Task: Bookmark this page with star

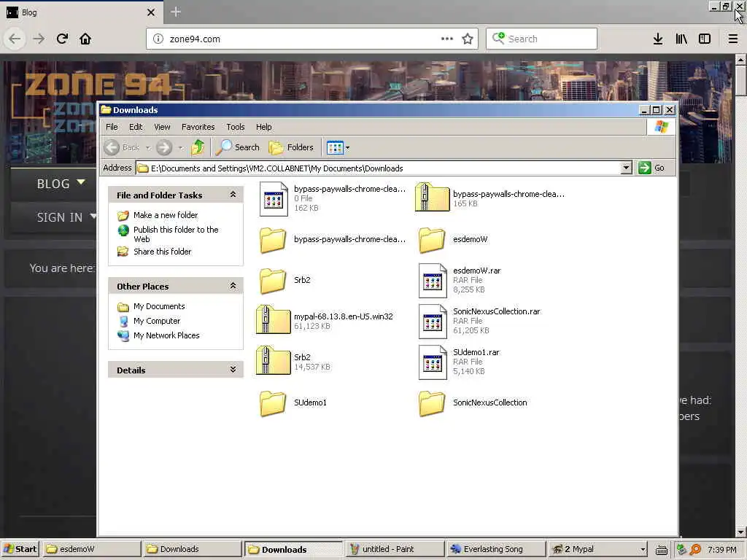Action: tap(468, 39)
